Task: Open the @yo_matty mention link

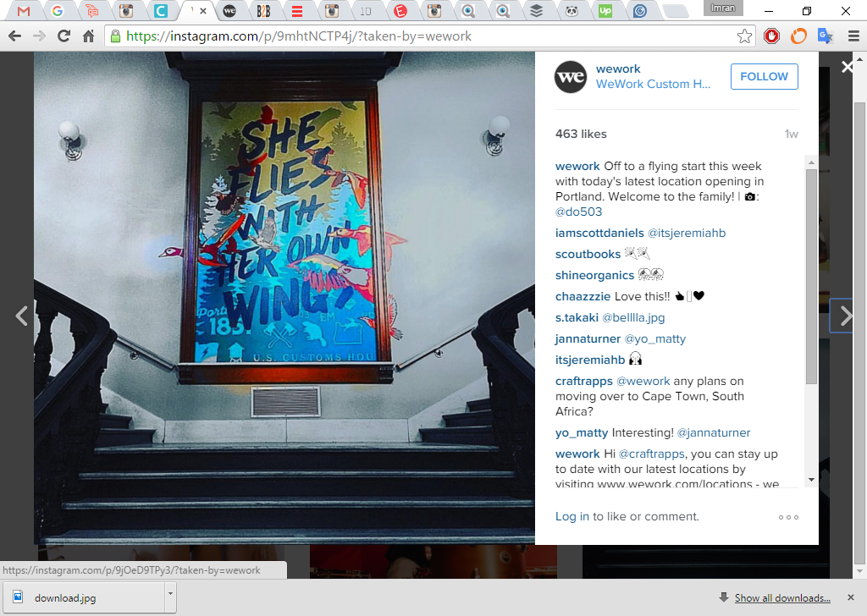Action: pyautogui.click(x=654, y=338)
